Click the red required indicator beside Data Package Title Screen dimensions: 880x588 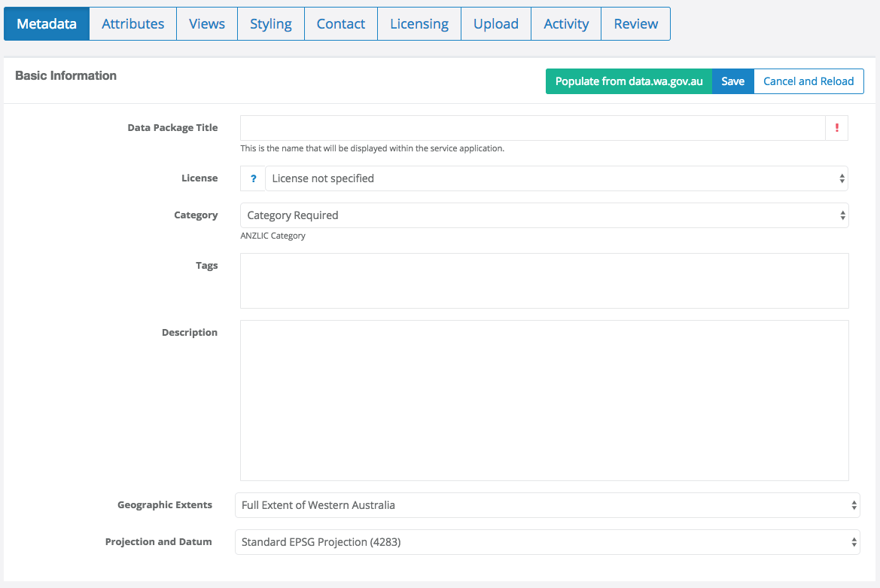[x=836, y=128]
